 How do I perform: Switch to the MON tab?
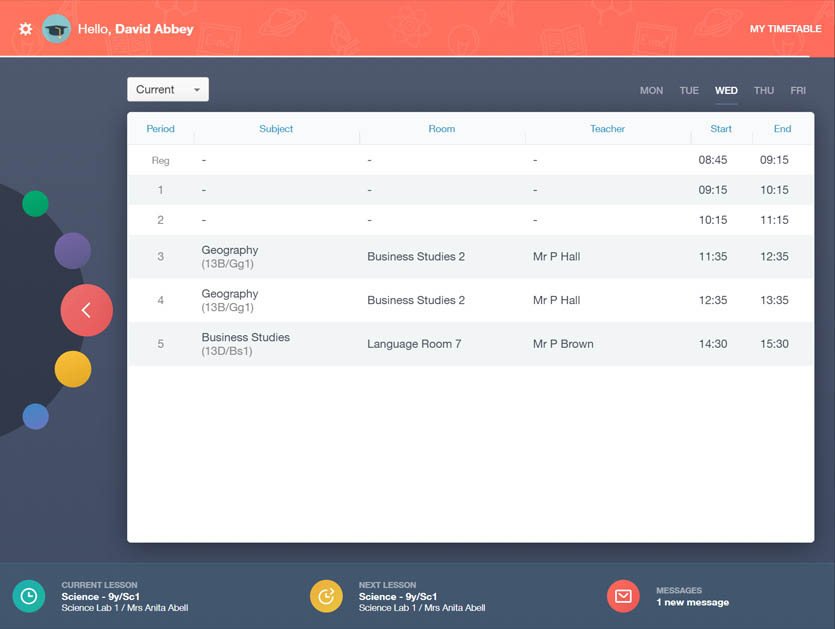click(651, 91)
